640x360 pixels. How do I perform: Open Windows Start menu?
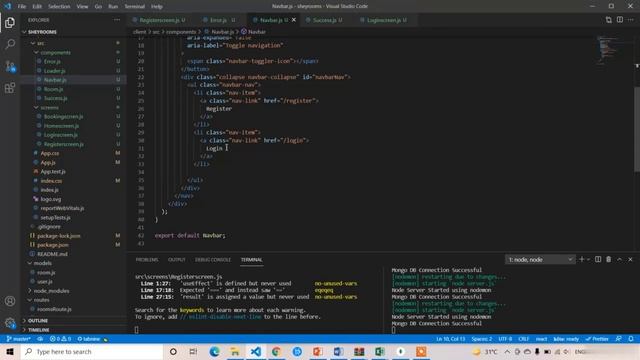[x=10, y=351]
